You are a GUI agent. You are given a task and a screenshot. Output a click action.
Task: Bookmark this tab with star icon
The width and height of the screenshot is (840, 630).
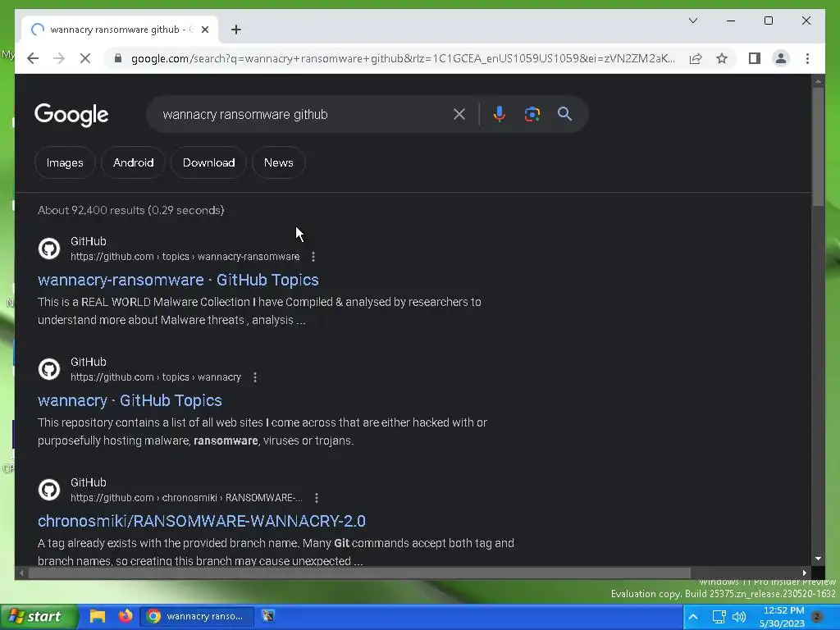(x=722, y=58)
